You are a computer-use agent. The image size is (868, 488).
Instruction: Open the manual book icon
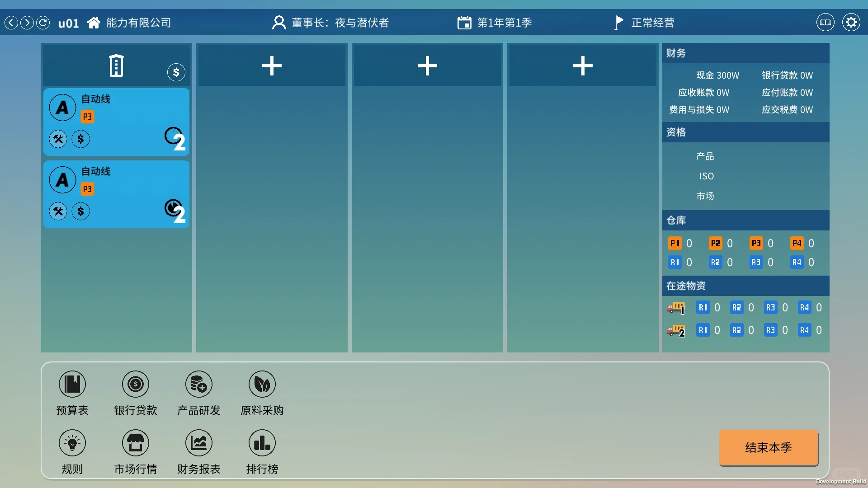(825, 22)
